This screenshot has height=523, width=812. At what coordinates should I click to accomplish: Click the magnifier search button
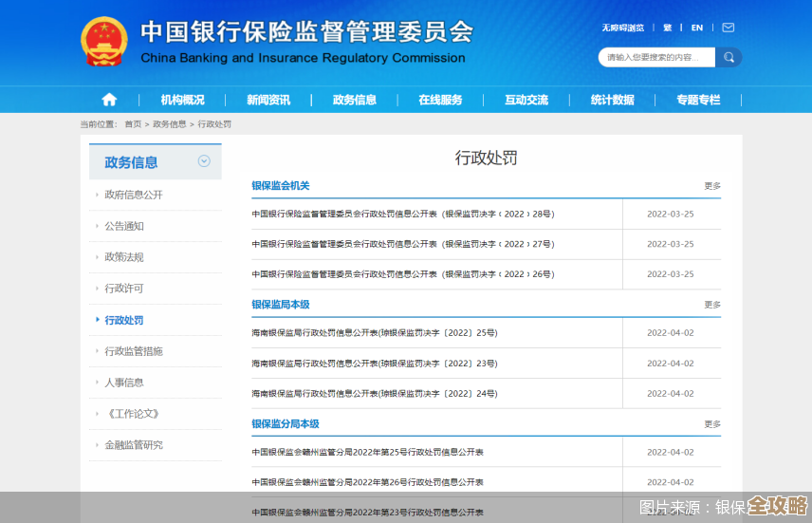(729, 57)
